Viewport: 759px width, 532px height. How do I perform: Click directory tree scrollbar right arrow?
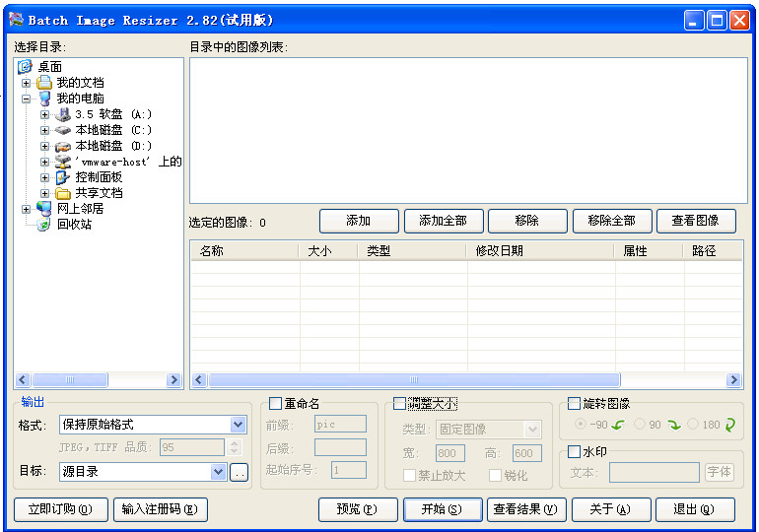point(173,380)
